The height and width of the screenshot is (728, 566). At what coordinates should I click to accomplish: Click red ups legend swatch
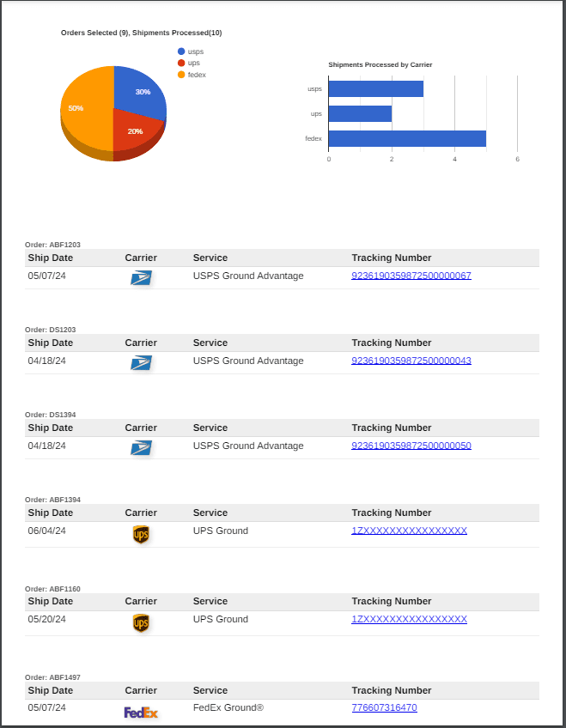pyautogui.click(x=181, y=63)
